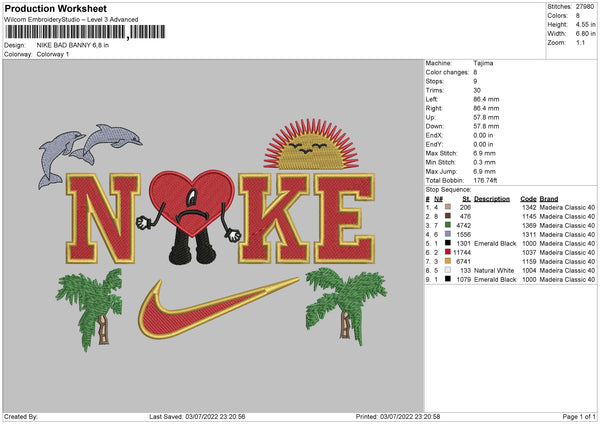Click 'Emerald Black' description in stop 5
600x424 pixels.
point(495,243)
